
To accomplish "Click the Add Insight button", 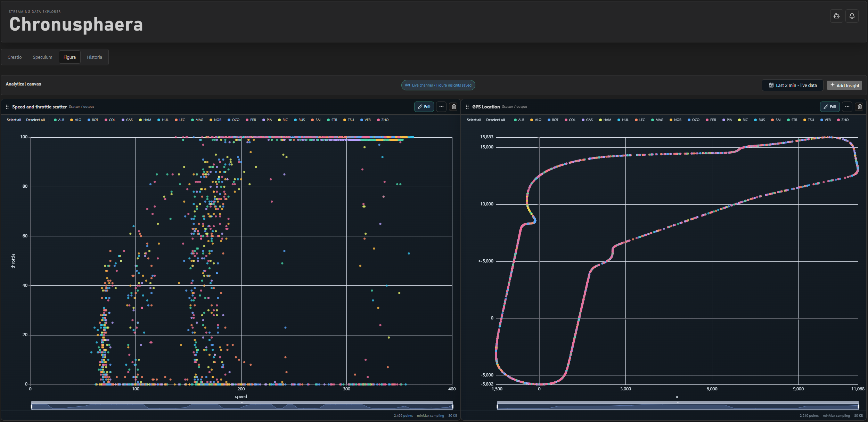I will (844, 85).
